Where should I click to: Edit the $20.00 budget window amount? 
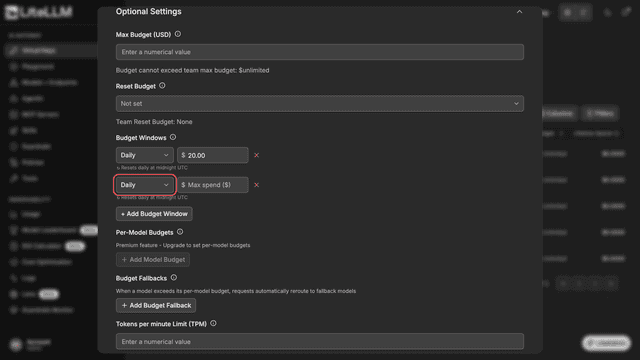[x=213, y=155]
